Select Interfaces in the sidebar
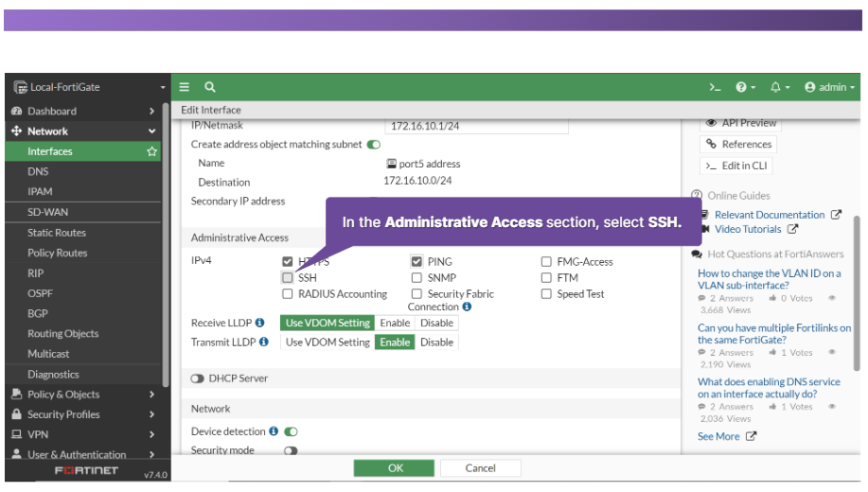This screenshot has width=868, height=492. pos(83,151)
